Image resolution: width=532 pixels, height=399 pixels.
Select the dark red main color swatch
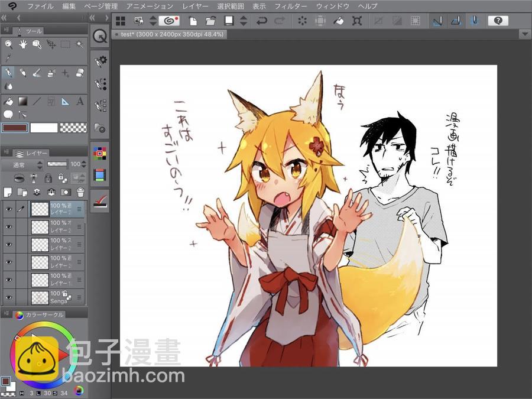[x=15, y=128]
